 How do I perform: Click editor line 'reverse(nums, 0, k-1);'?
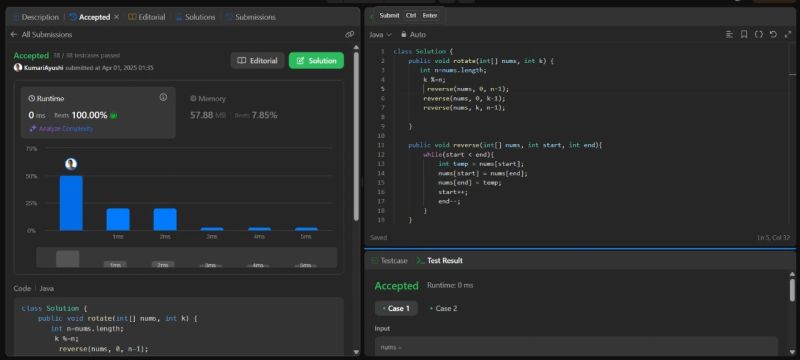click(x=464, y=98)
